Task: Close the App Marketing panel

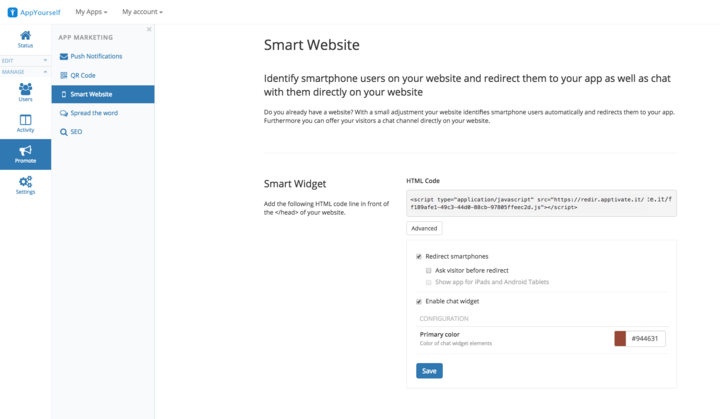Action: [x=149, y=29]
